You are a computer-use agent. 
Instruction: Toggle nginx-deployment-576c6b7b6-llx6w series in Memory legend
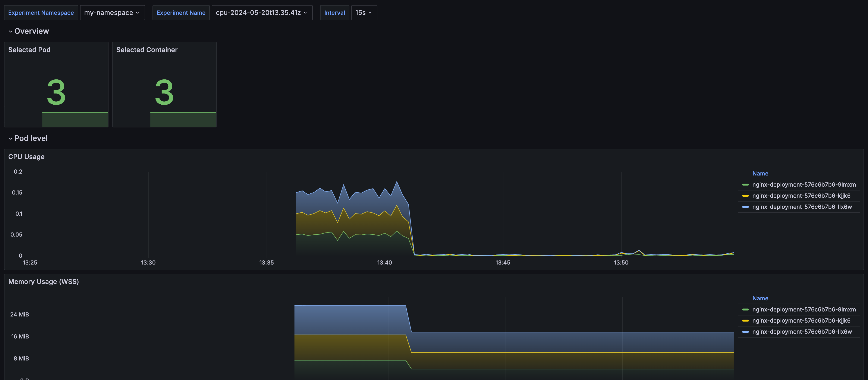click(x=802, y=332)
